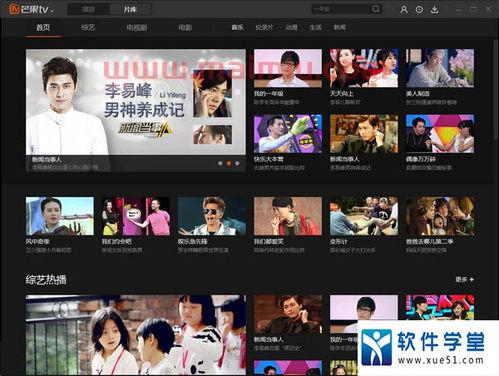
Task: Click the 风中奇缘 title text
Action: click(38, 241)
